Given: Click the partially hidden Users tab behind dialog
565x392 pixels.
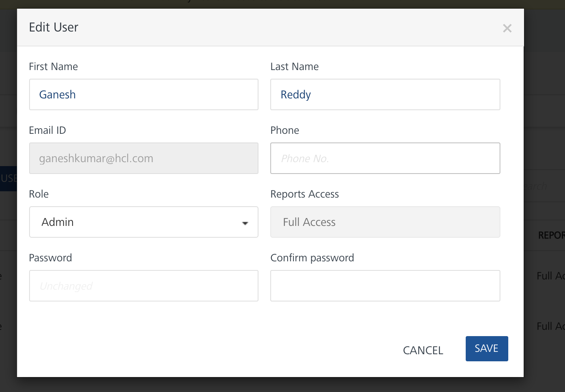Looking at the screenshot, I should click(8, 178).
